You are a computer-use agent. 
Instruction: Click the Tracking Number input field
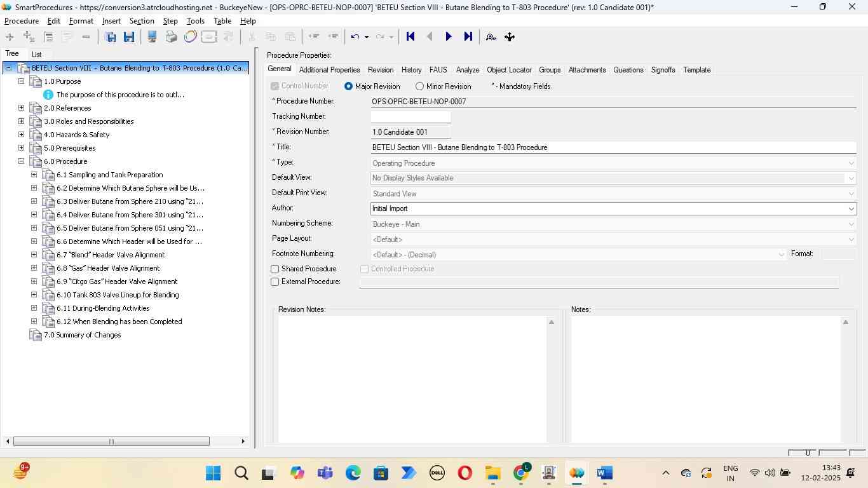410,117
